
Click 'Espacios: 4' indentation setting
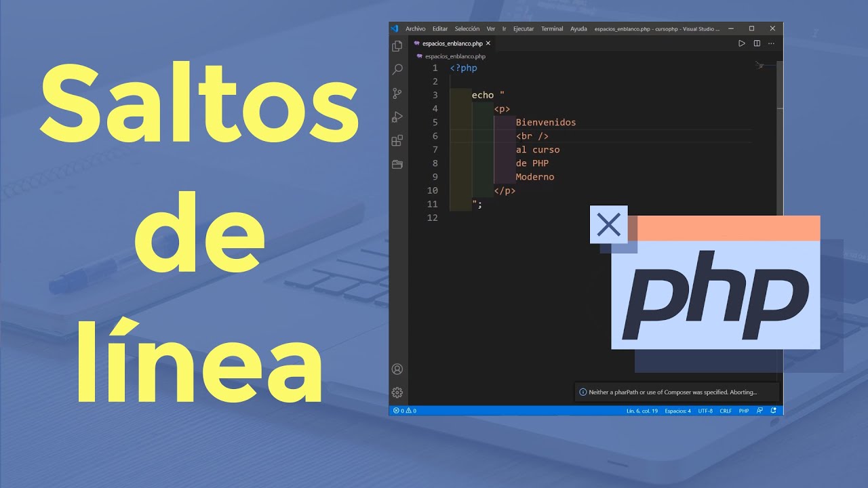click(678, 411)
